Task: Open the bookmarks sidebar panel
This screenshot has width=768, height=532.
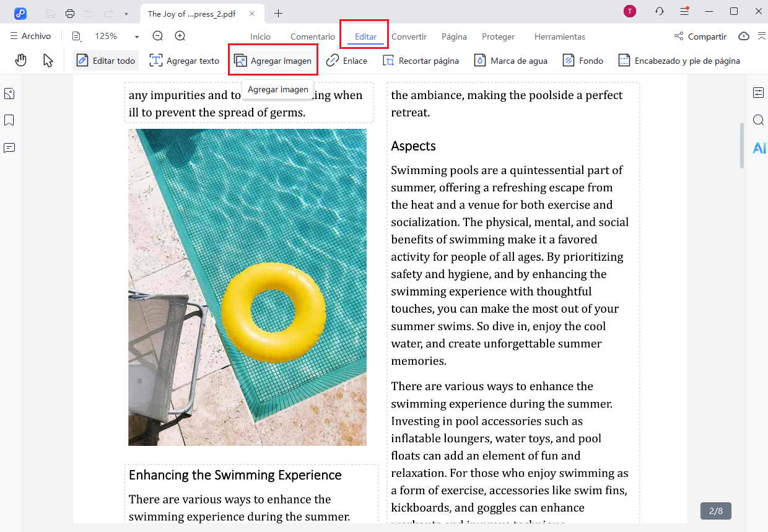Action: tap(9, 120)
